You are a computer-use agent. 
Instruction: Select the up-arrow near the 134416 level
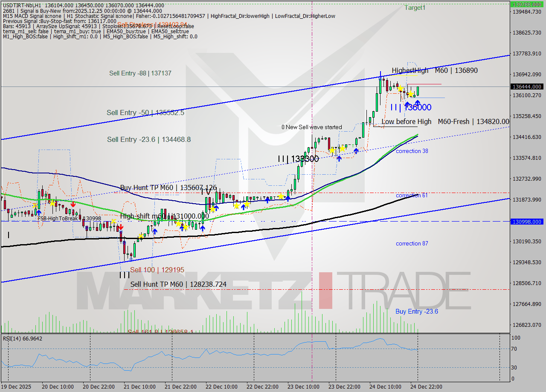pos(356,150)
